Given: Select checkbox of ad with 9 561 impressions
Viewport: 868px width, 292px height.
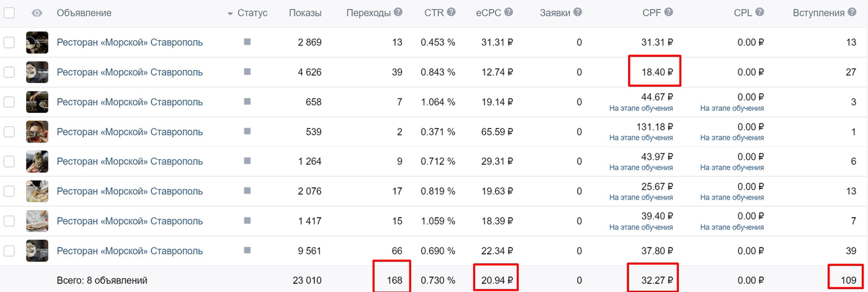Looking at the screenshot, I should tap(9, 250).
